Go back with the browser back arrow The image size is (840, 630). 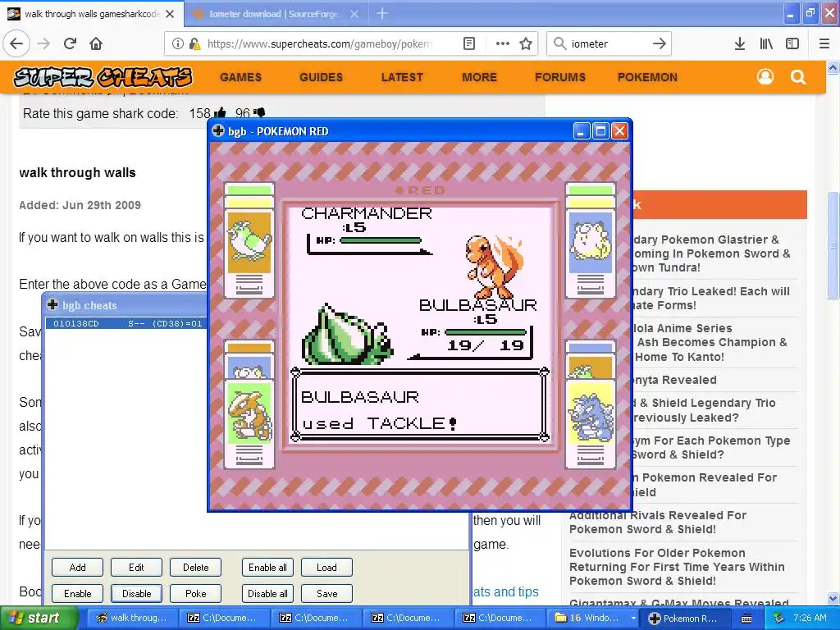[x=16, y=43]
